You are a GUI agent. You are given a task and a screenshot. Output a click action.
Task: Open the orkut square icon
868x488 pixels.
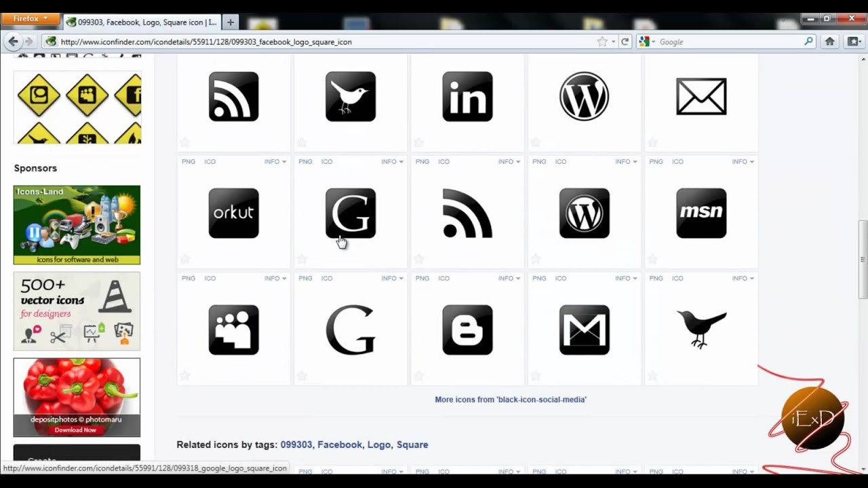[x=233, y=213]
